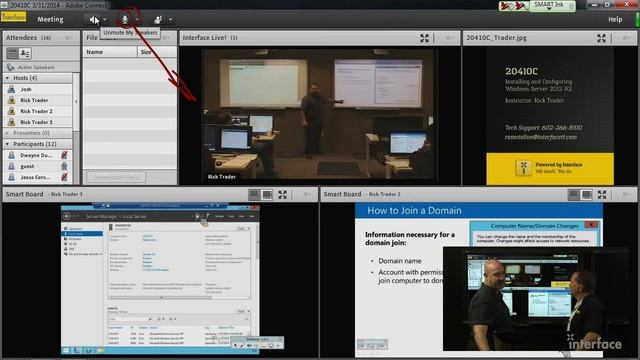The image size is (640, 360).
Task: Click the SMART Ink toolbar tab
Action: click(x=553, y=5)
